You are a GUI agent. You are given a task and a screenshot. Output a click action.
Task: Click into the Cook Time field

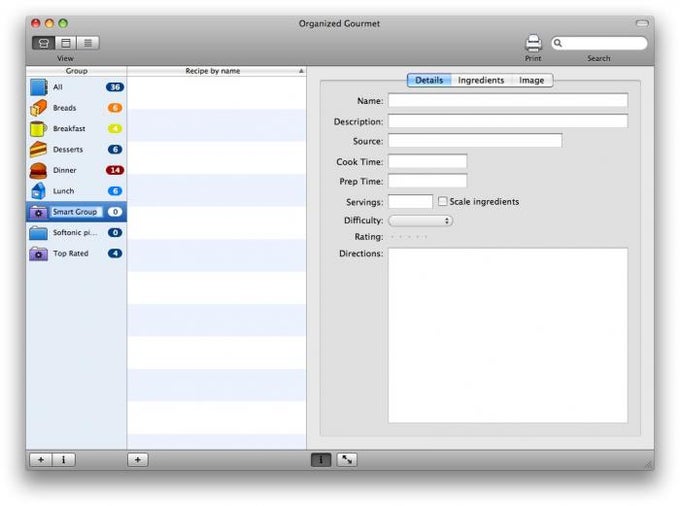[428, 161]
